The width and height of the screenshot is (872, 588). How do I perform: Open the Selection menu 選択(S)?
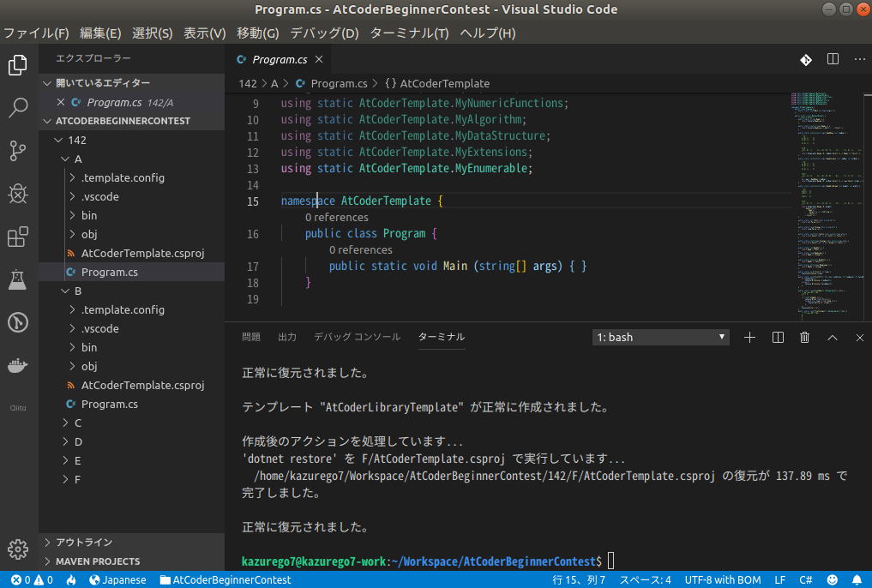point(153,33)
